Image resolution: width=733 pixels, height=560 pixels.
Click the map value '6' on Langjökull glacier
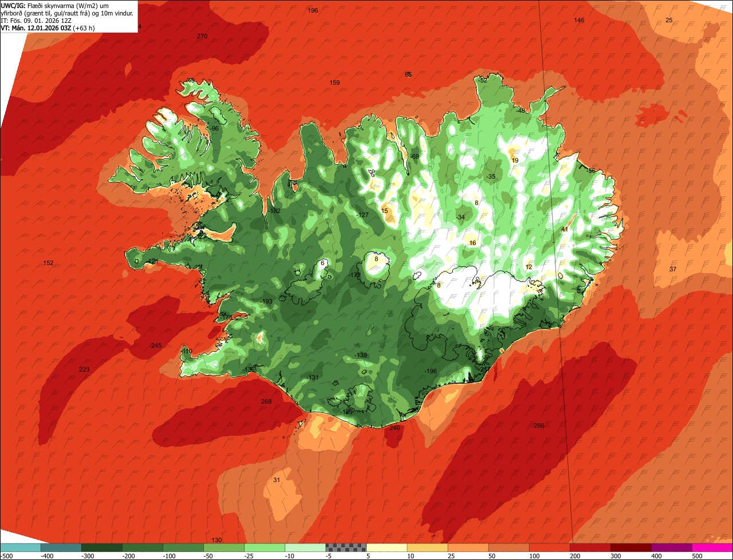[x=322, y=263]
